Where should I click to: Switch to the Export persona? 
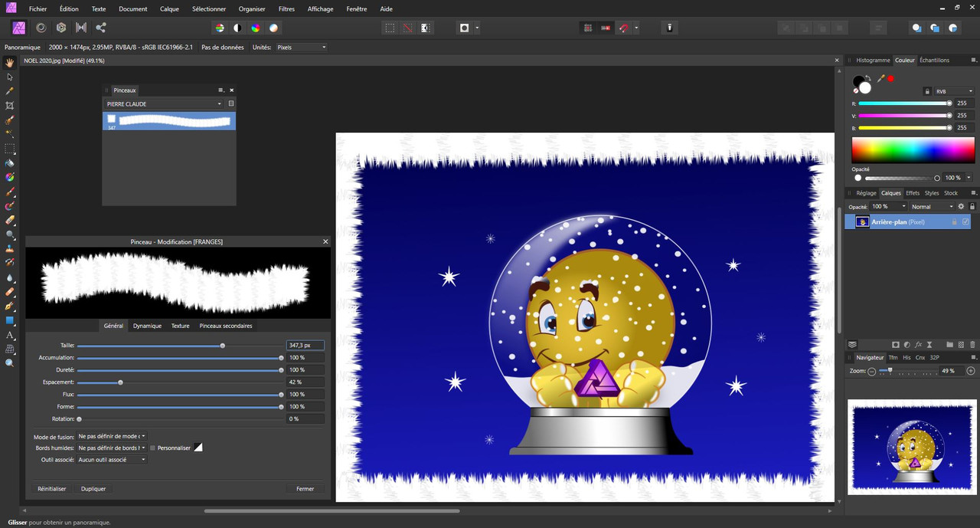pos(101,28)
